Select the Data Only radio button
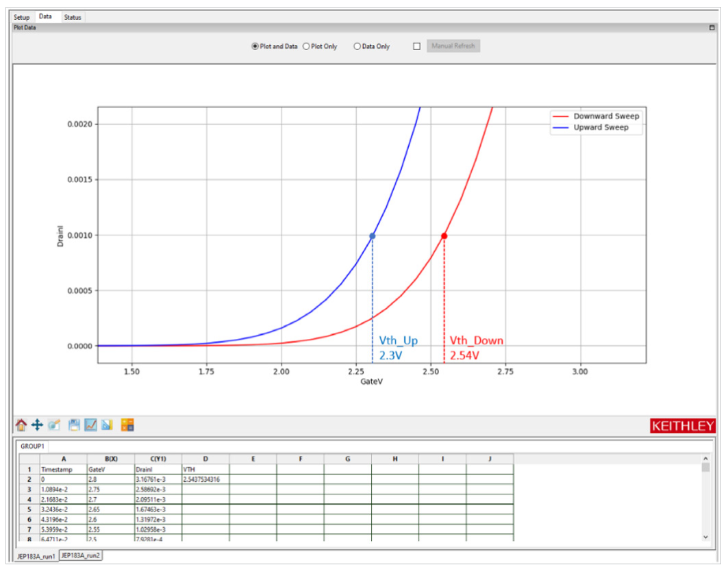 point(357,47)
